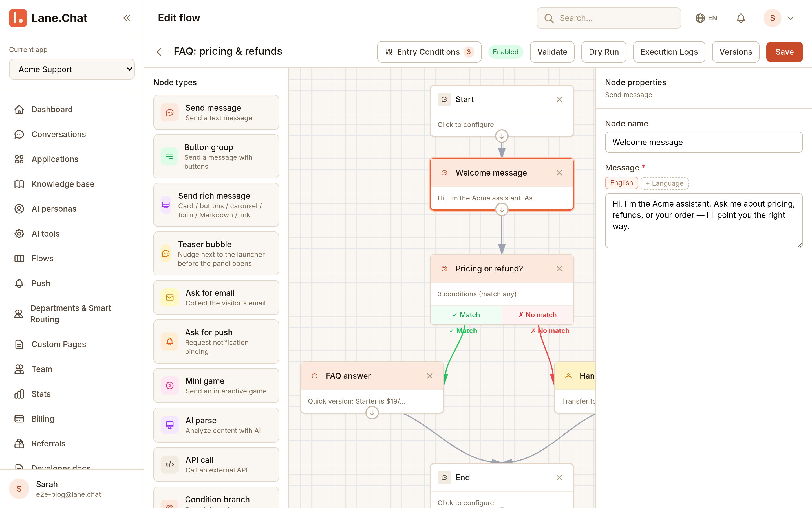Click the down-arrow connector under FAQ answer
This screenshot has width=812, height=508.
click(x=372, y=413)
